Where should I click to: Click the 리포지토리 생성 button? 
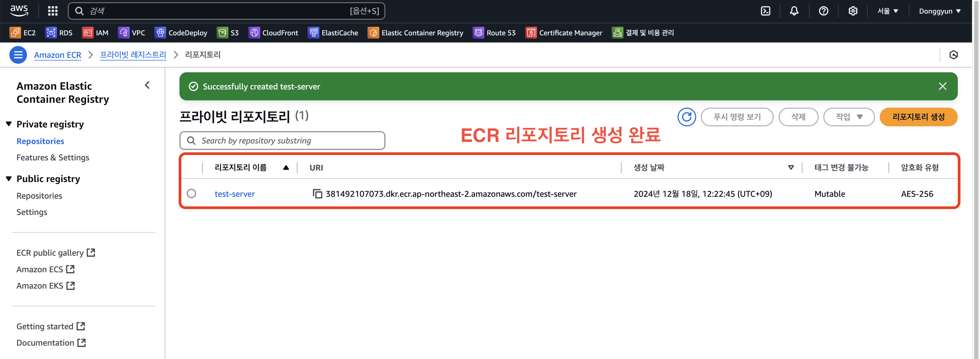click(x=918, y=117)
